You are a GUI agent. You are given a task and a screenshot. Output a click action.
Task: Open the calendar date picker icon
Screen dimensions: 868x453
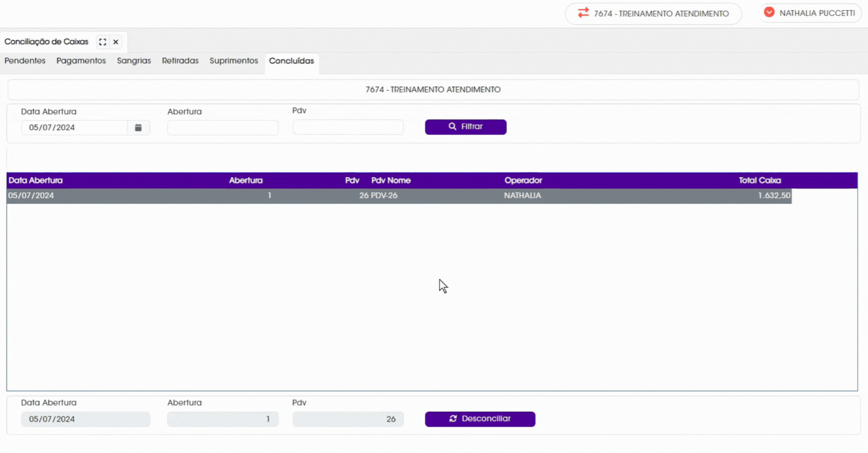(138, 127)
